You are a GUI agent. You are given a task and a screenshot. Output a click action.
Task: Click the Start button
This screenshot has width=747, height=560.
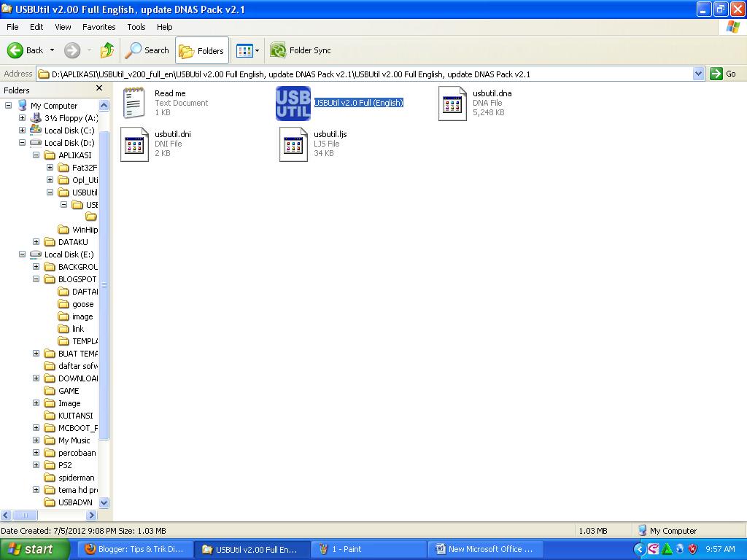pyautogui.click(x=34, y=550)
